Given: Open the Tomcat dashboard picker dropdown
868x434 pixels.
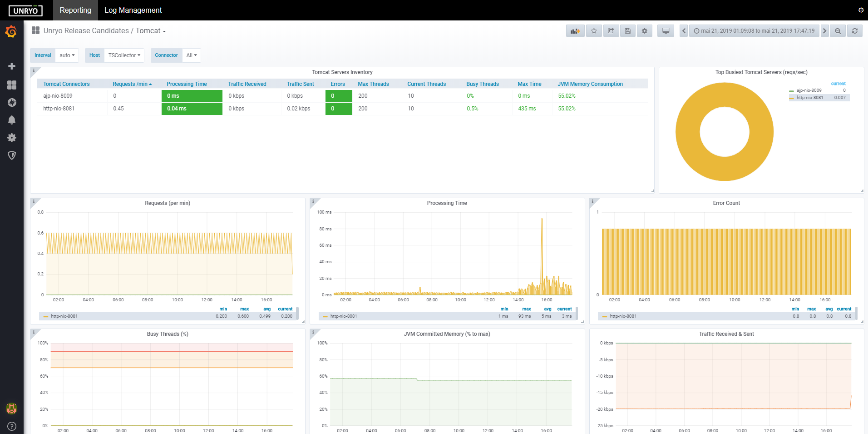Looking at the screenshot, I should pyautogui.click(x=151, y=31).
